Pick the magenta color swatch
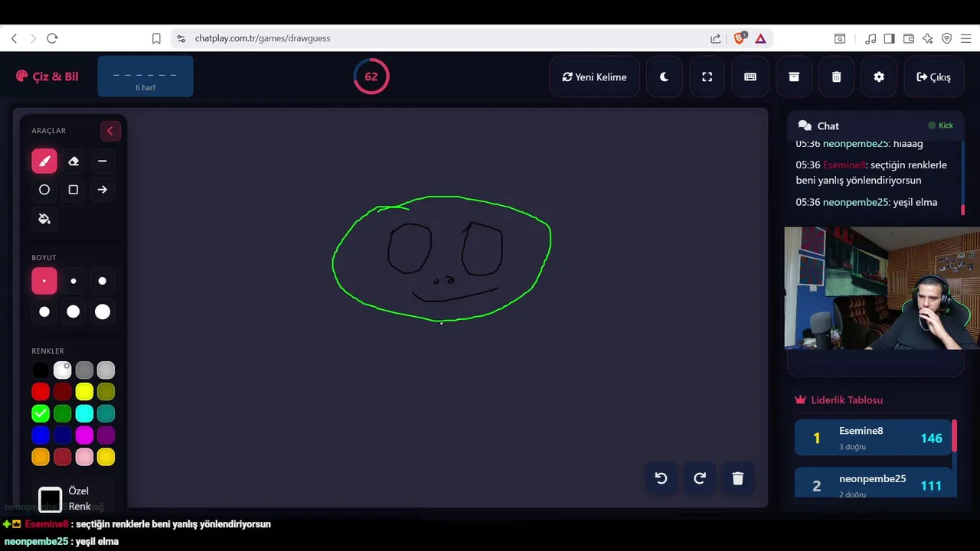 click(x=84, y=435)
